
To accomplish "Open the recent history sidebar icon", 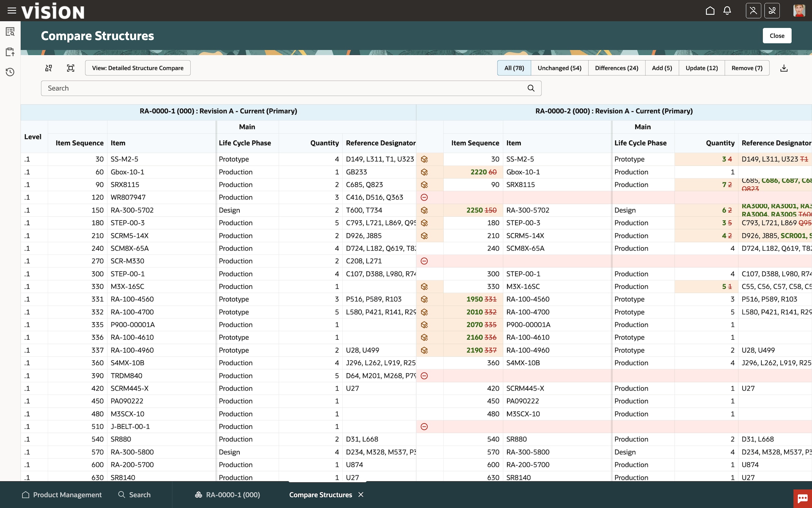I will click(x=10, y=72).
